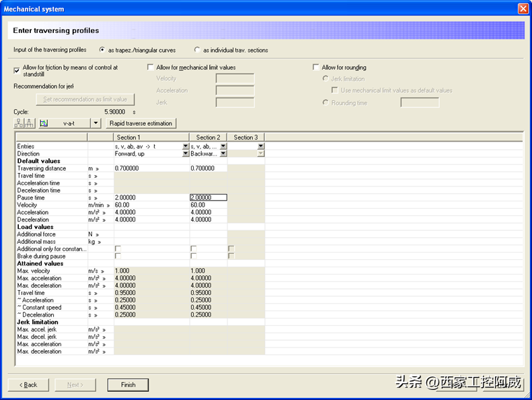
Task: Click the v-a-t diagram view button
Action: 63,123
